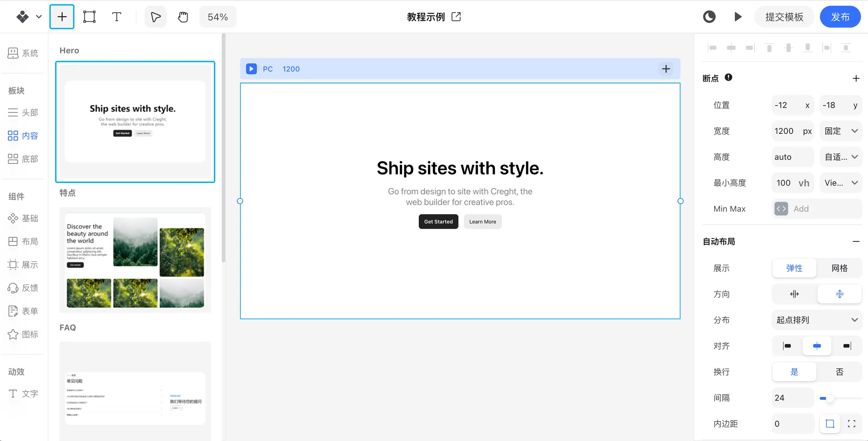Select the pointer selection tool
This screenshot has height=441, width=868.
tap(156, 17)
